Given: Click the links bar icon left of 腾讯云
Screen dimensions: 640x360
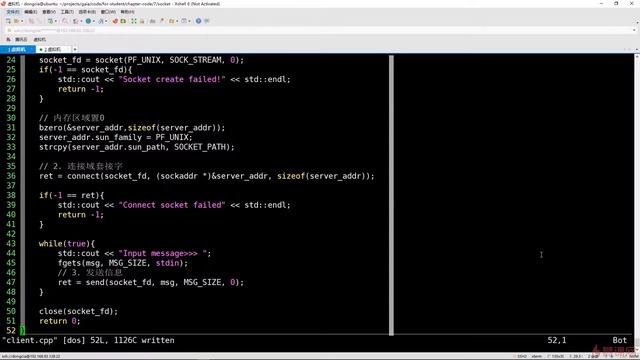Looking at the screenshot, I should point(8,40).
